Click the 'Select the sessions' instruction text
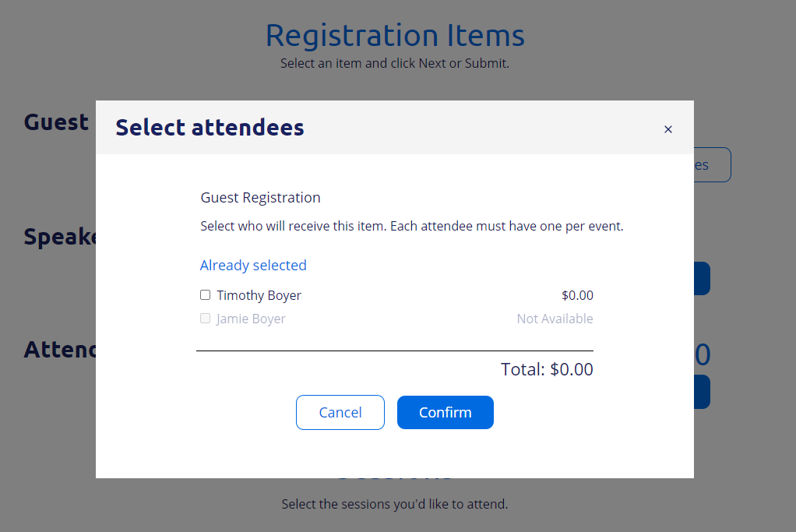This screenshot has height=532, width=796. pyautogui.click(x=394, y=505)
